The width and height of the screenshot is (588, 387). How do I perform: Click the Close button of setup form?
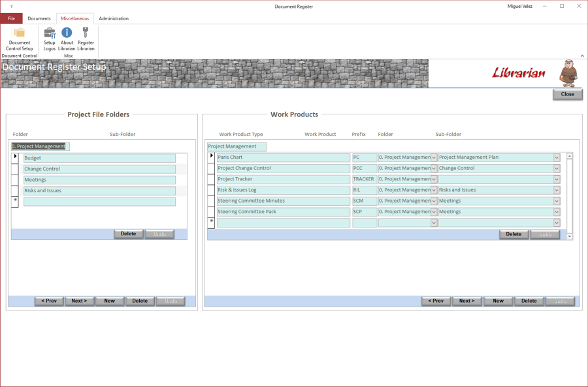coord(567,94)
